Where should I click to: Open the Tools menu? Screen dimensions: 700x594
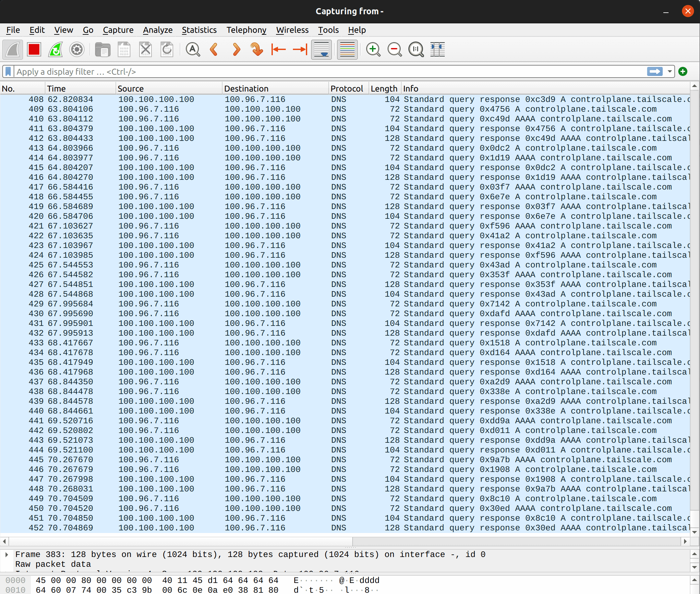click(329, 30)
